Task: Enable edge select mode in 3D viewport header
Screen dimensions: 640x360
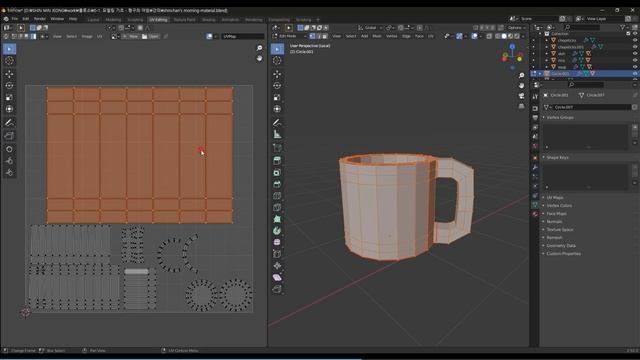Action: pyautogui.click(x=318, y=36)
